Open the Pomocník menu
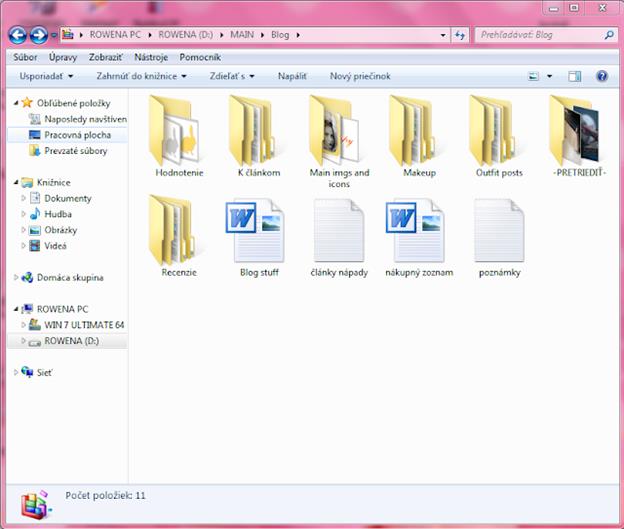The width and height of the screenshot is (624, 529). coord(200,57)
